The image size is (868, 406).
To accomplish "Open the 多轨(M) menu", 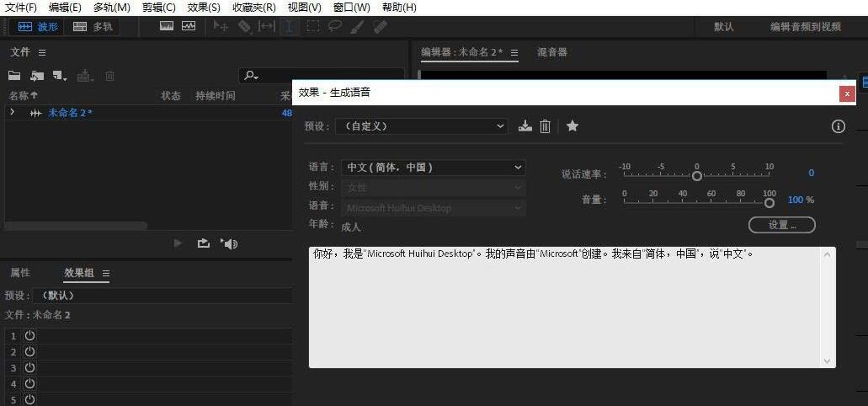I will 111,8.
